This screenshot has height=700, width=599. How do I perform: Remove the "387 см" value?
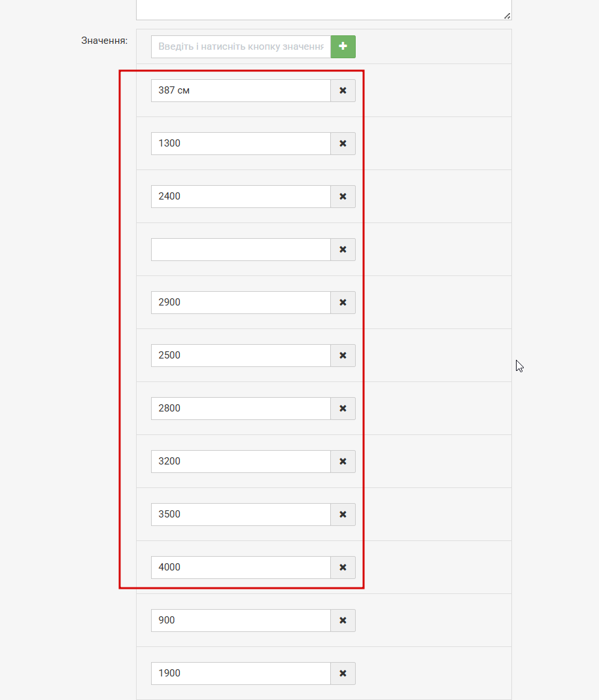[343, 91]
